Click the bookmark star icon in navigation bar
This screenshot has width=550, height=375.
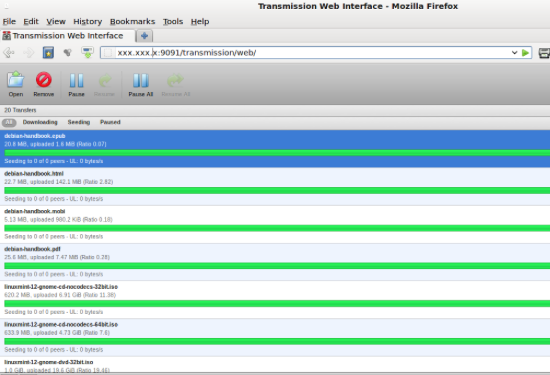click(48, 53)
